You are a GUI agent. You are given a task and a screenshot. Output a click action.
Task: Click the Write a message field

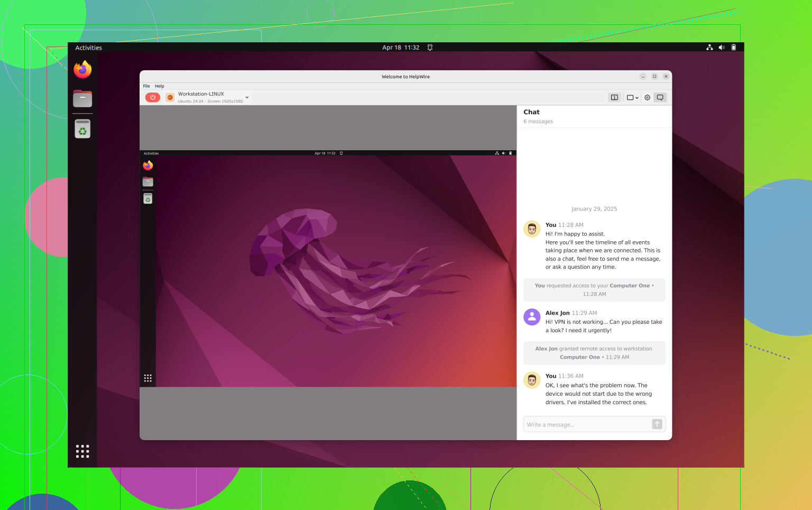point(587,424)
